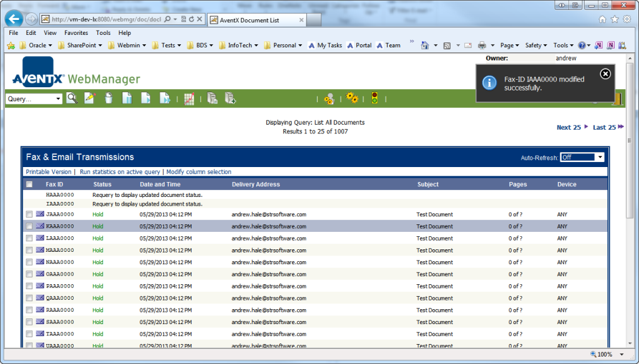This screenshot has height=364, width=639.
Task: Open the Favorites menu
Action: click(x=76, y=32)
